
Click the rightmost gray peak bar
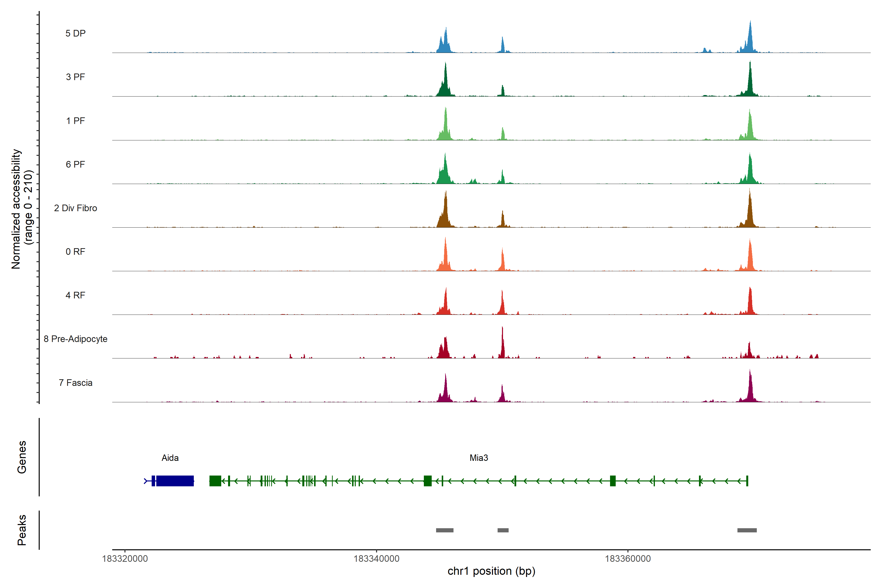[x=747, y=530]
